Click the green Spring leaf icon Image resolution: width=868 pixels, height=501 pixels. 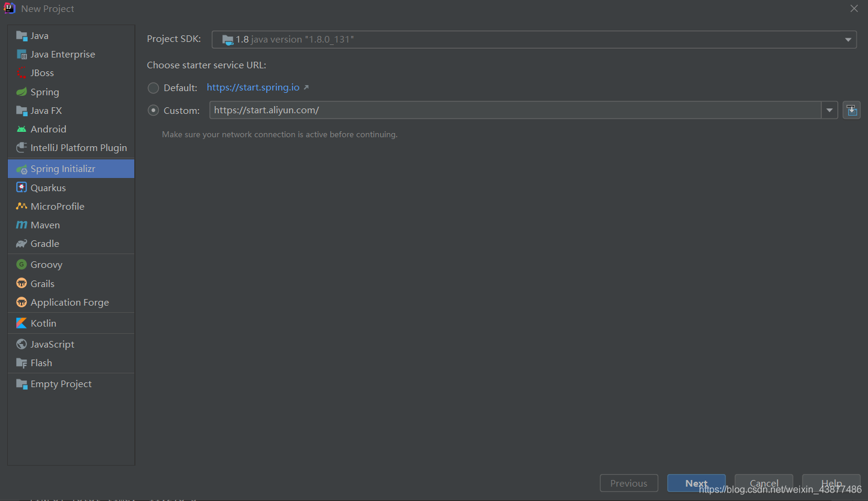pyautogui.click(x=22, y=92)
